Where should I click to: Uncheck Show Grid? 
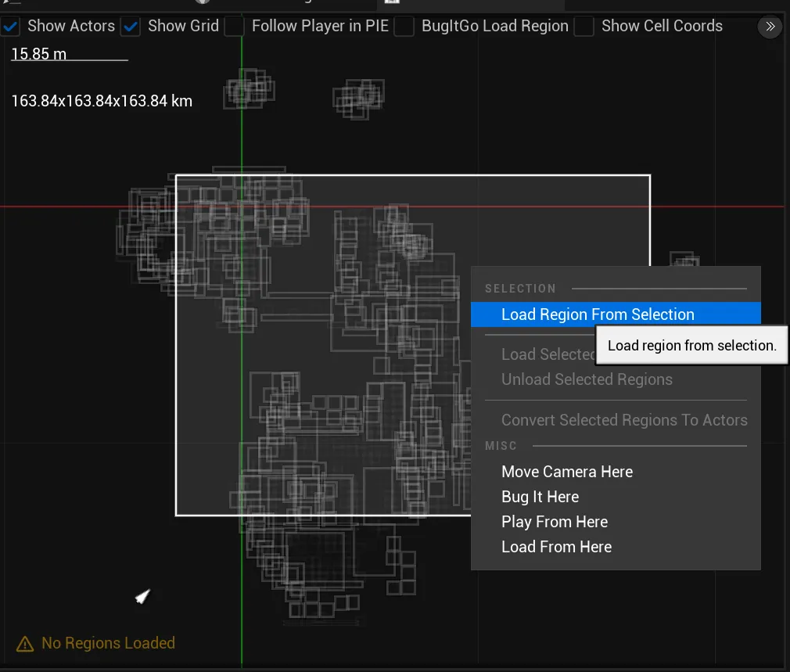click(131, 26)
